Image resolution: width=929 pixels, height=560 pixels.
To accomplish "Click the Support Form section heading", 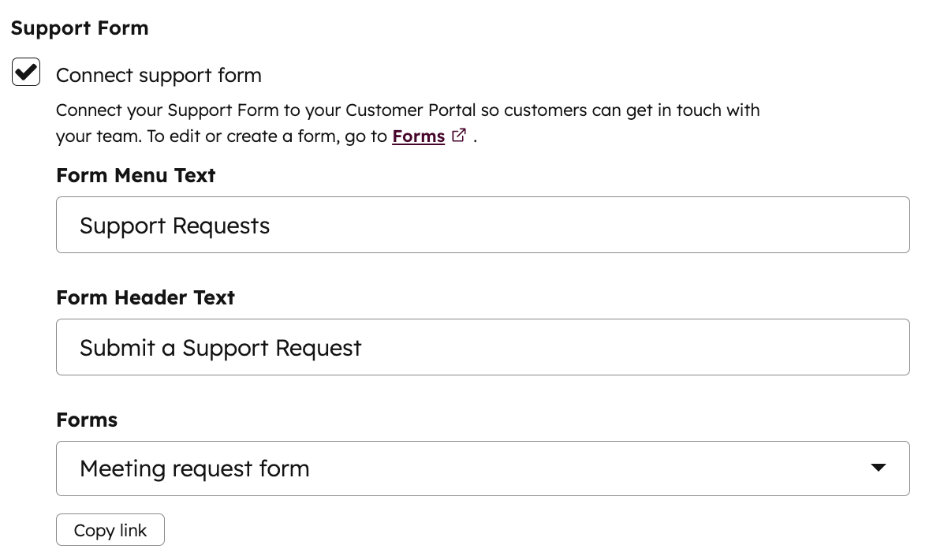I will click(79, 28).
